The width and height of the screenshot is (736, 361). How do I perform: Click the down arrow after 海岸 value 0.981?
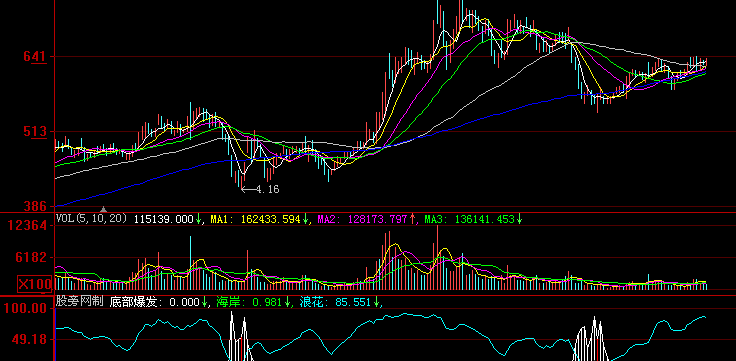tap(287, 302)
